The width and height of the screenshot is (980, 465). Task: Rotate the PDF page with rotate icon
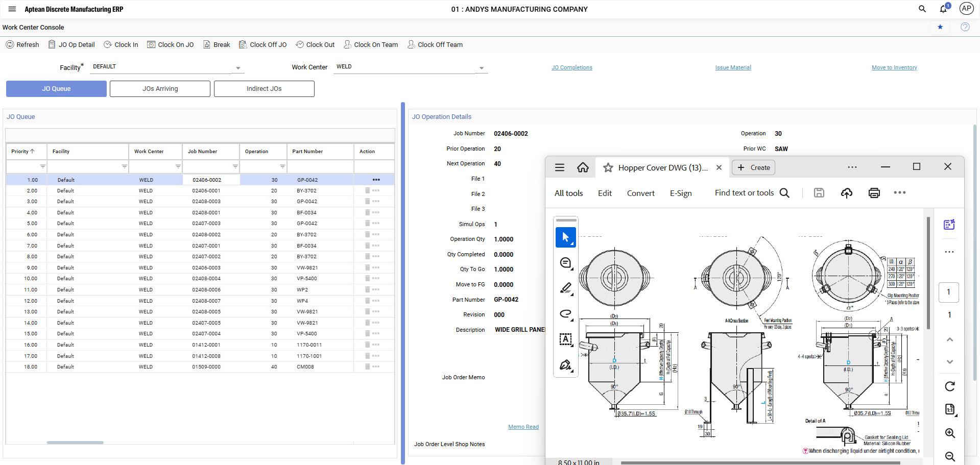pos(949,386)
